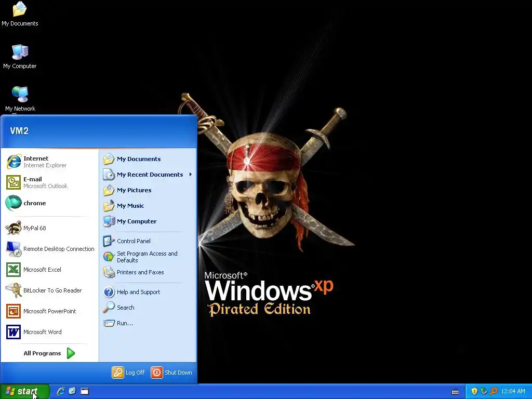Screen dimensions: 532x399
Task: Open My Documents in Start menu
Action: (148, 159)
